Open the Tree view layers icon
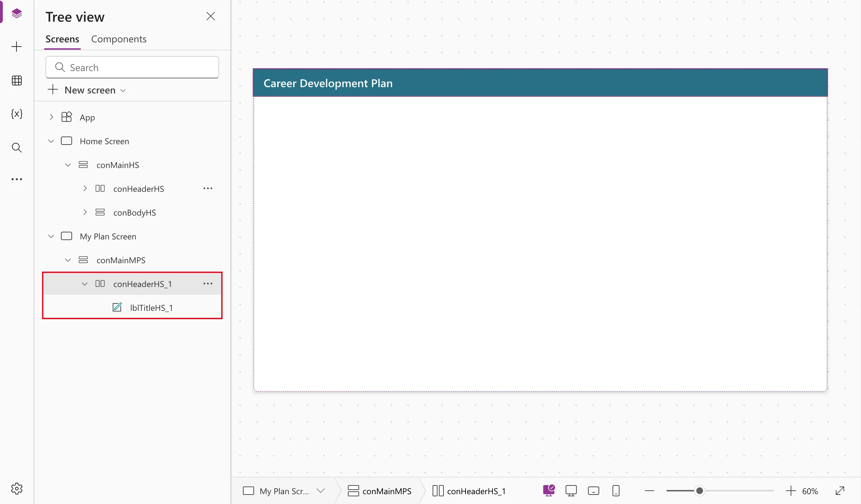 click(17, 13)
